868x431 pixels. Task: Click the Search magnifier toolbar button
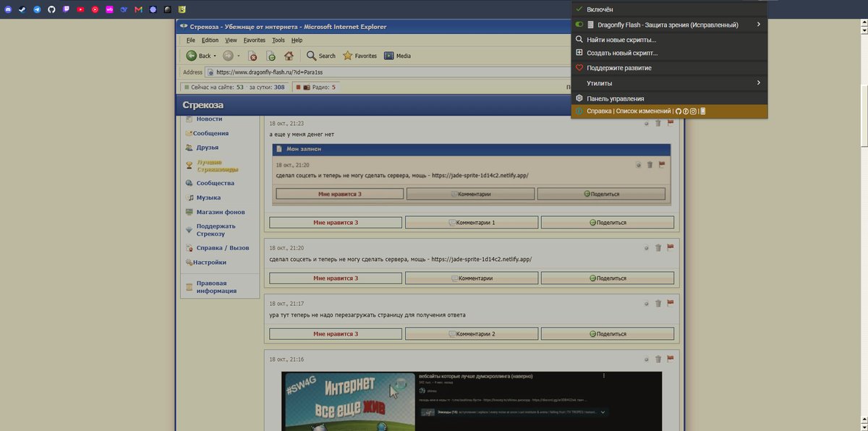[320, 56]
